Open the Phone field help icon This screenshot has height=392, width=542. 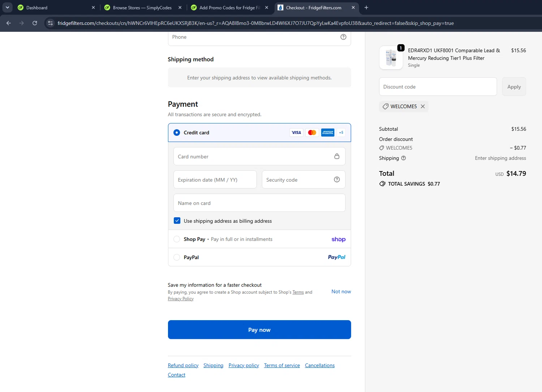344,37
